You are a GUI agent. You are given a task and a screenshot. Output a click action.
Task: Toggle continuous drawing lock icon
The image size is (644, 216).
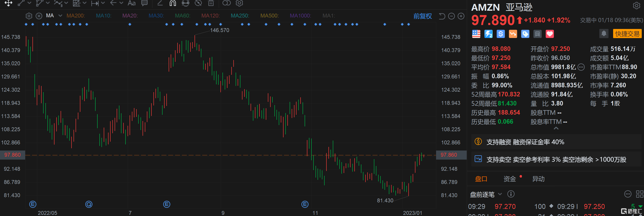click(x=185, y=3)
